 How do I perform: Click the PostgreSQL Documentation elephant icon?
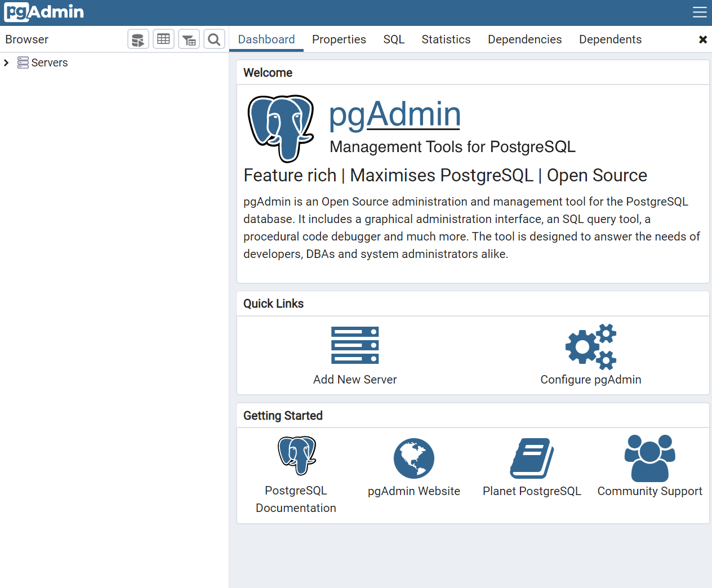pyautogui.click(x=297, y=455)
